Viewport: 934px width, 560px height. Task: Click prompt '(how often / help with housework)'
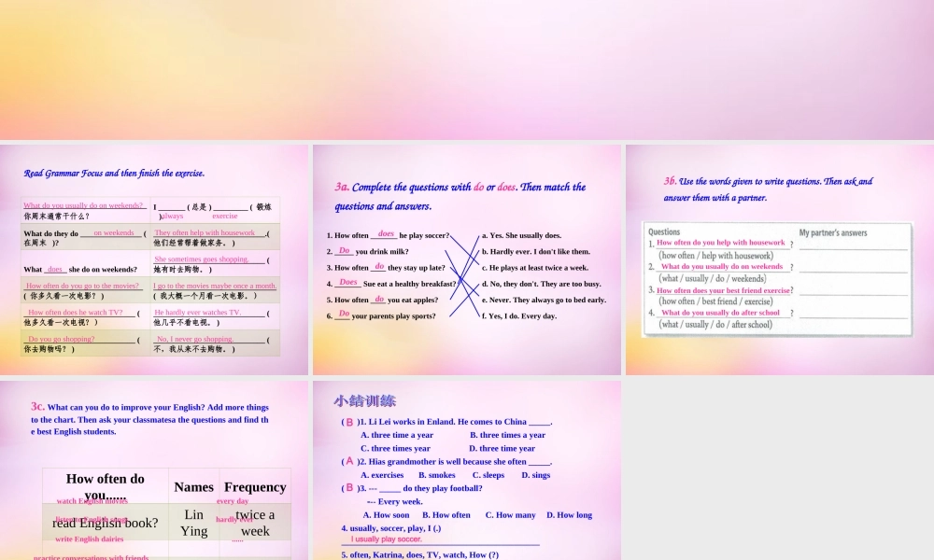pyautogui.click(x=716, y=256)
